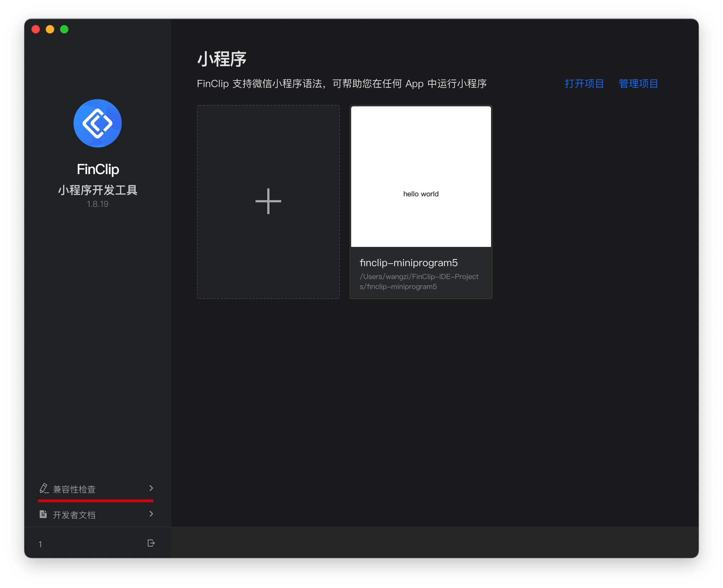Click the username 1 in bottom bar
Image resolution: width=723 pixels, height=588 pixels.
coord(40,544)
